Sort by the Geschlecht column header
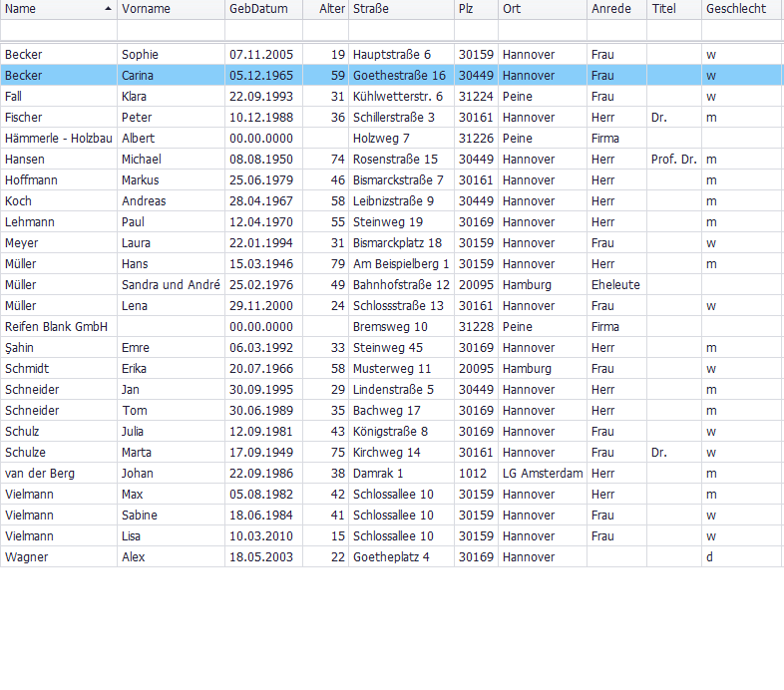This screenshot has height=690, width=784. (736, 9)
